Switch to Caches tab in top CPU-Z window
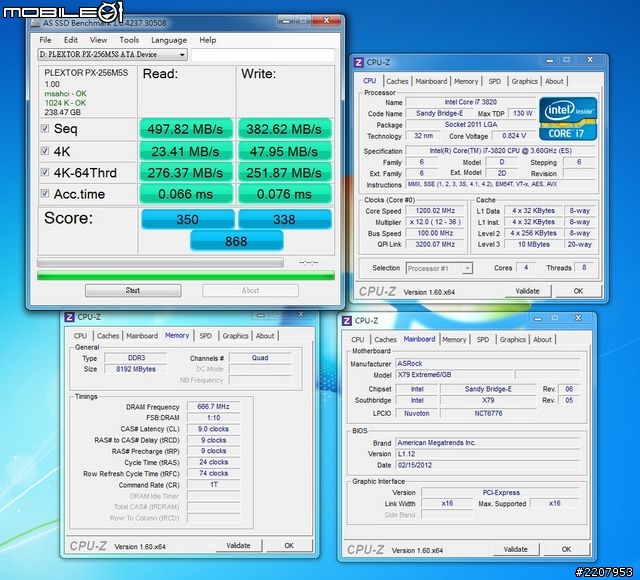 click(397, 81)
